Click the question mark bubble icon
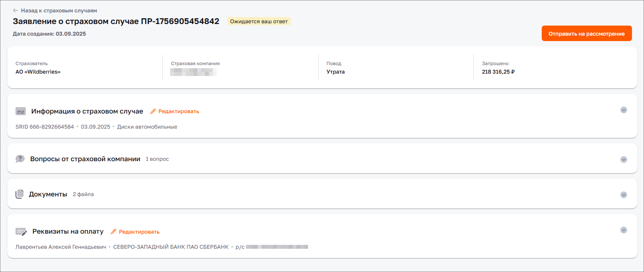 coord(20,159)
